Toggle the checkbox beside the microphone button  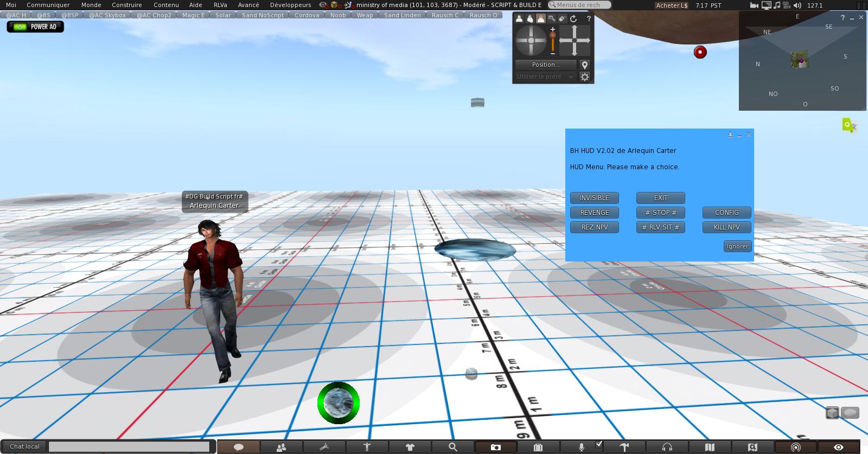599,444
